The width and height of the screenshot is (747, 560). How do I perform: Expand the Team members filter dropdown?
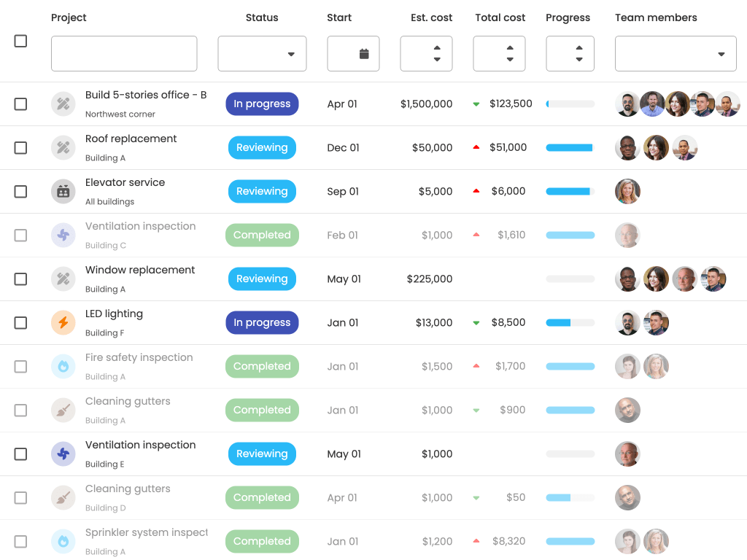(675, 54)
